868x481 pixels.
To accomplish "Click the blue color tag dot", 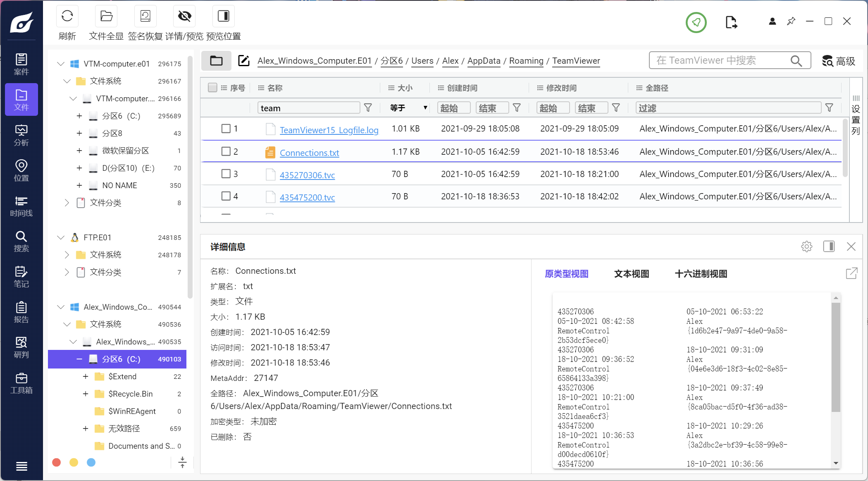I will [91, 462].
